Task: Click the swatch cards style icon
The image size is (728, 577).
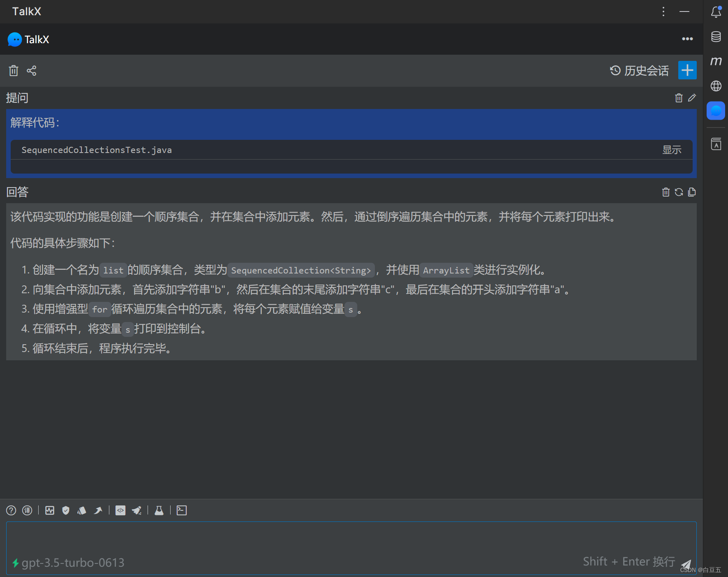Action: [82, 510]
